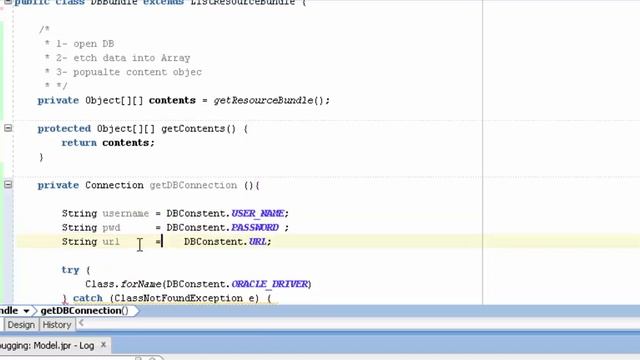This screenshot has width=640, height=360.
Task: Click the 'try' keyword
Action: click(70, 270)
